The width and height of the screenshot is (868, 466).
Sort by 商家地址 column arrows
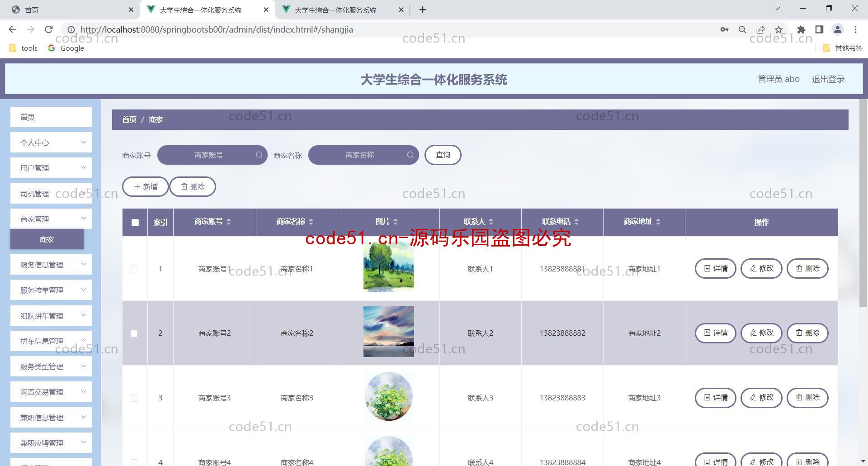tap(658, 222)
